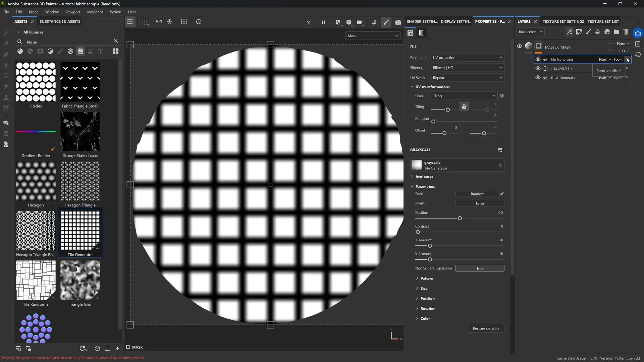This screenshot has height=362, width=644.
Task: Click the export textures icon
Action: tap(638, 33)
